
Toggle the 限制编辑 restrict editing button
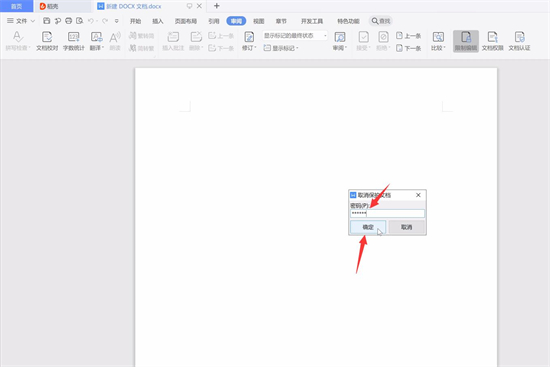[x=466, y=41]
